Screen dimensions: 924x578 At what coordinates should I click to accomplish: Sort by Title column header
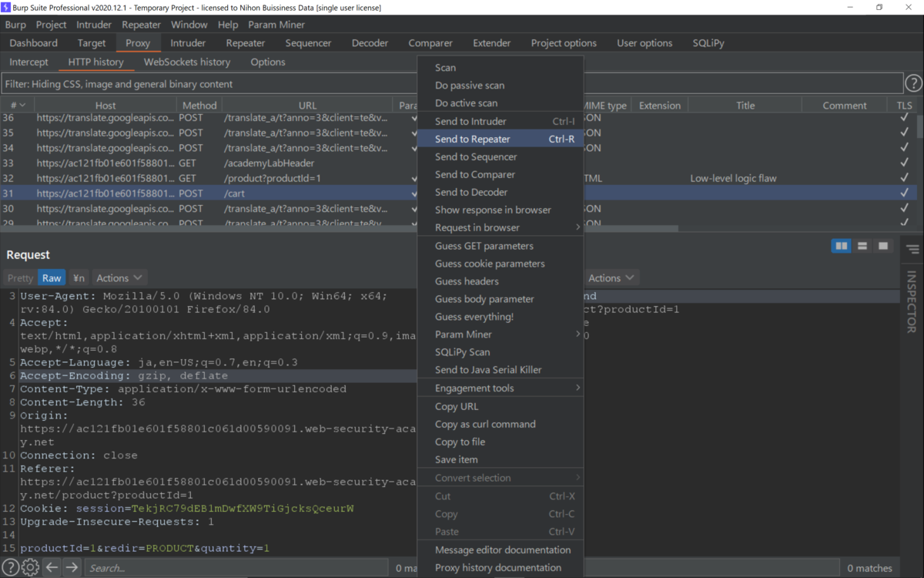coord(745,106)
